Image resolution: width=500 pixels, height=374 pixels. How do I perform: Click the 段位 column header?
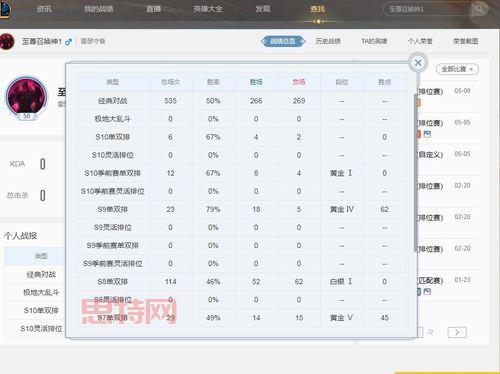point(342,82)
